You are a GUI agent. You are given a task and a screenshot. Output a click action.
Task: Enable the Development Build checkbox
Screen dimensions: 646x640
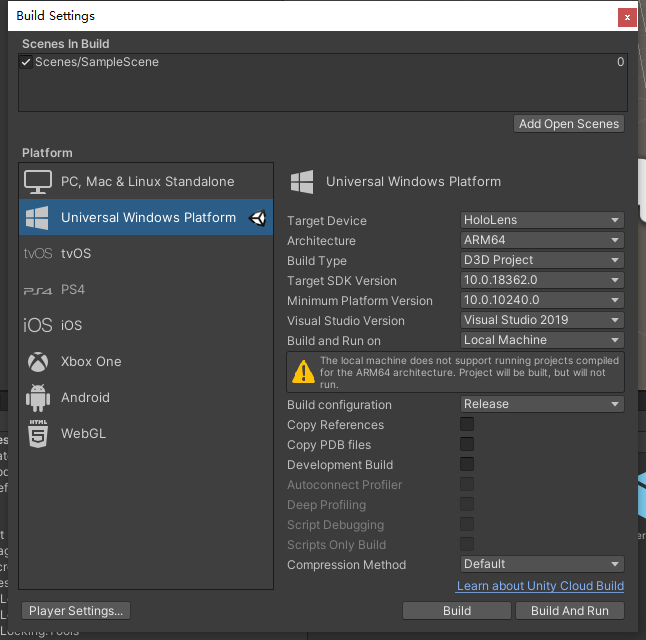pos(467,464)
